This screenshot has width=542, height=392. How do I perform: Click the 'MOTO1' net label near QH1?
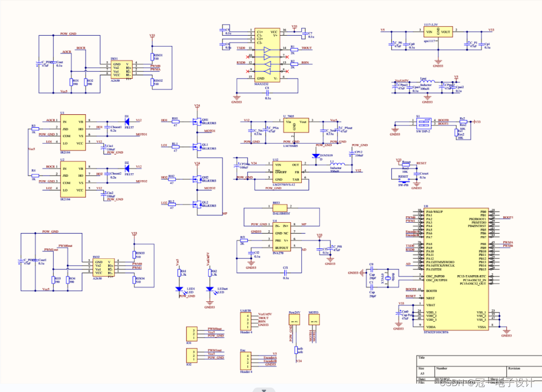(210, 131)
